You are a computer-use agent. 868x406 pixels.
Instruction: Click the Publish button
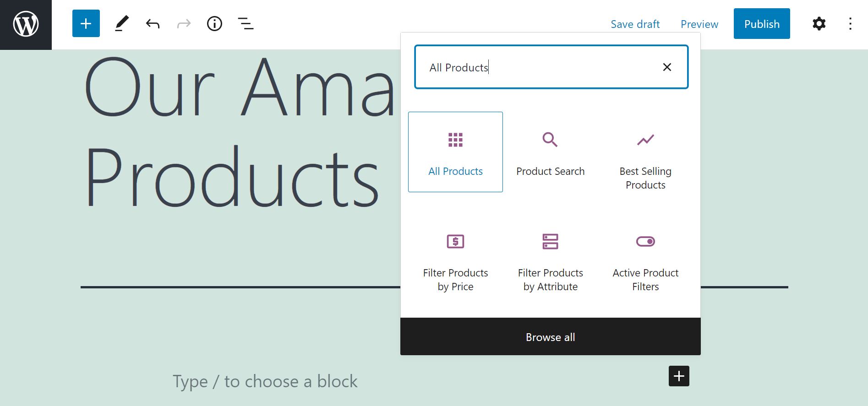tap(761, 23)
